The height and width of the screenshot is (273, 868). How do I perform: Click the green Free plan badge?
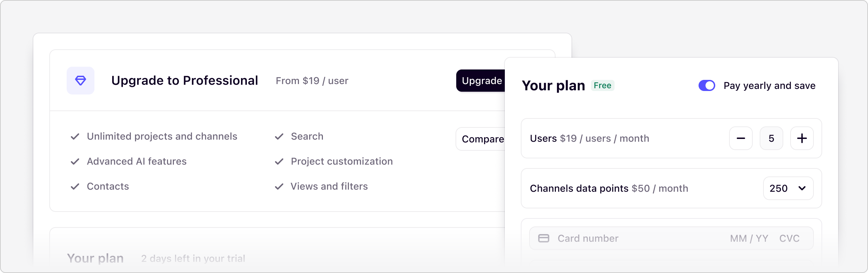tap(602, 85)
